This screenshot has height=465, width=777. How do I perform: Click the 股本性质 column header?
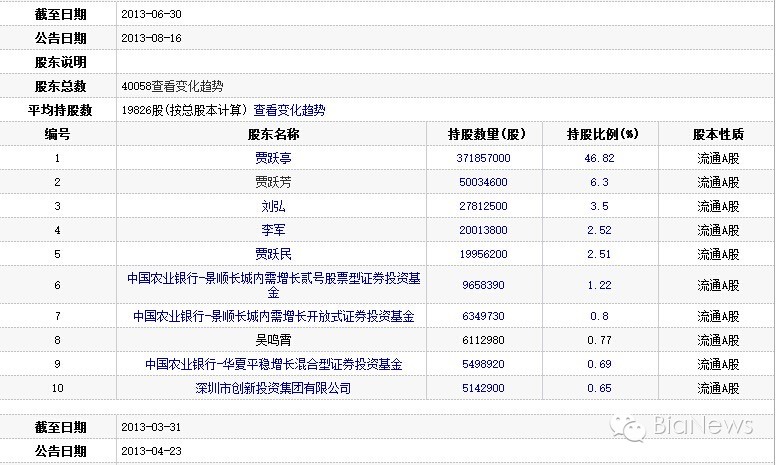coord(718,134)
